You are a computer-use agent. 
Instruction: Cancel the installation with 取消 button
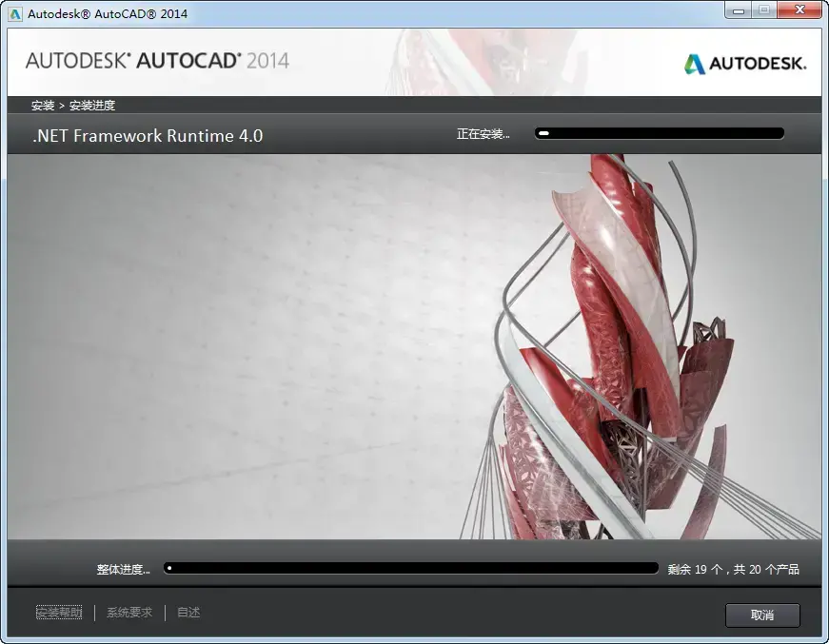coord(761,615)
